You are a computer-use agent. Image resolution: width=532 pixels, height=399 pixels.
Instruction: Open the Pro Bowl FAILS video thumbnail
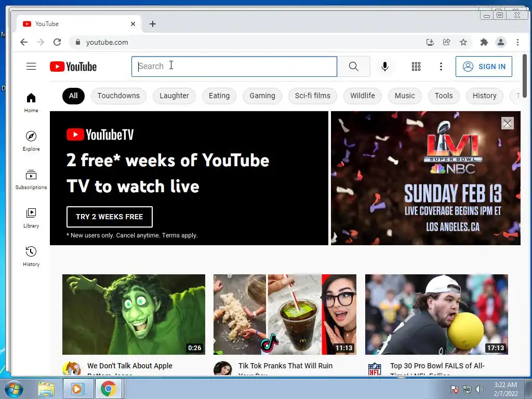[436, 314]
